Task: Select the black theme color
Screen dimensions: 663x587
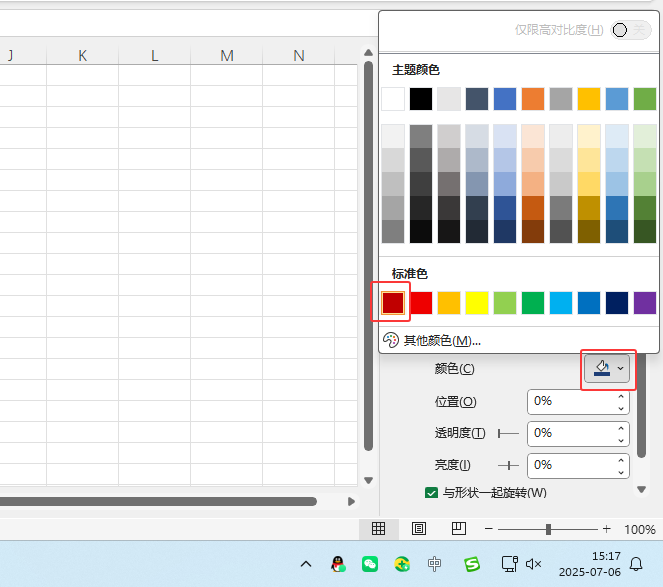Action: click(x=421, y=99)
